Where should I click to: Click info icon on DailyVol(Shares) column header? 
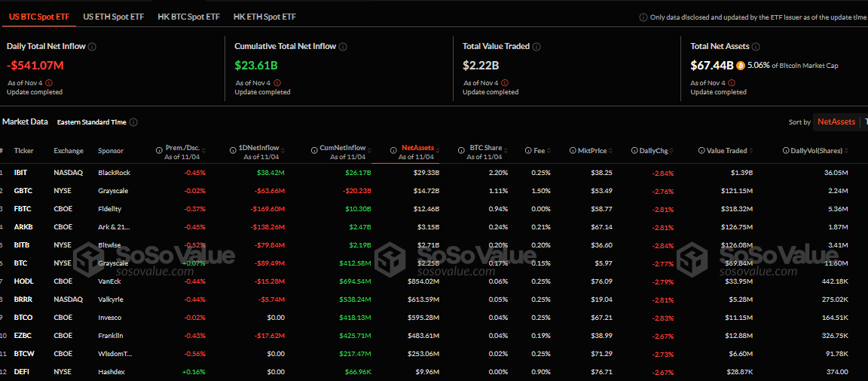tap(786, 150)
